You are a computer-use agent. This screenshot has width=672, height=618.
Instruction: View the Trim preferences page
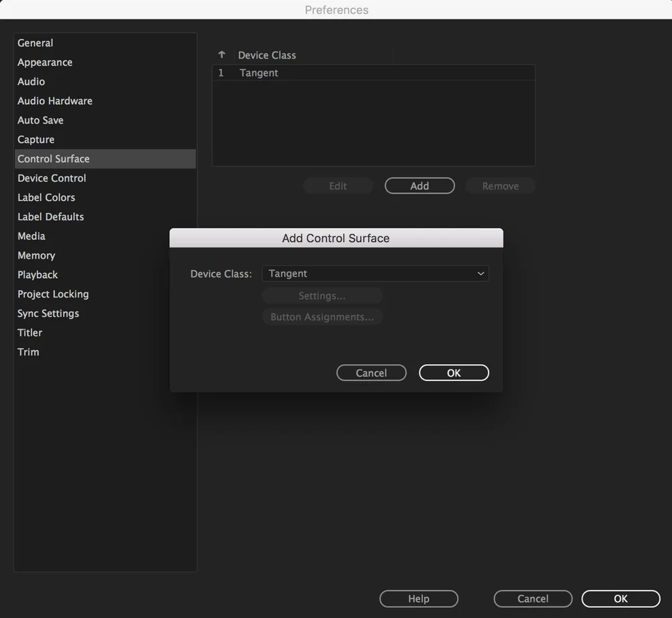pyautogui.click(x=28, y=351)
